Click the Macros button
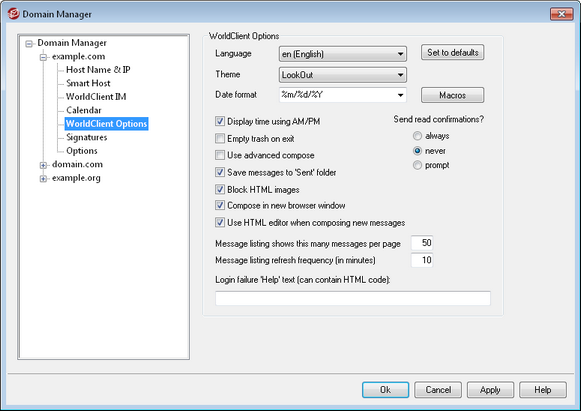This screenshot has width=581, height=411. [x=452, y=95]
